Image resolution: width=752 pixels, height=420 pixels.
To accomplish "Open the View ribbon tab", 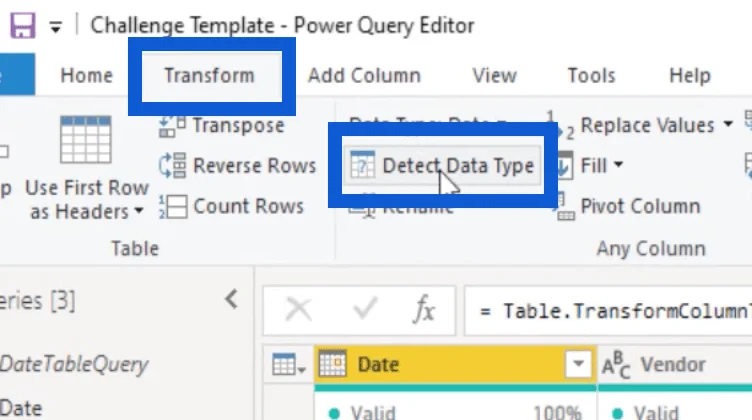I will [494, 75].
